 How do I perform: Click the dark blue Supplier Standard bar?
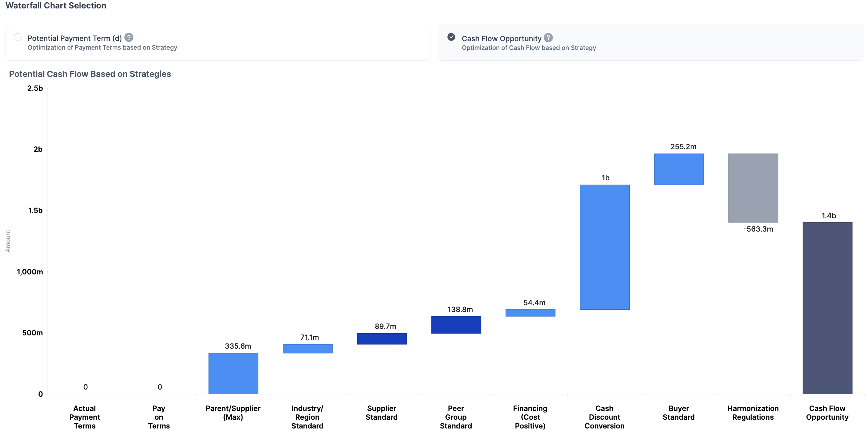382,339
